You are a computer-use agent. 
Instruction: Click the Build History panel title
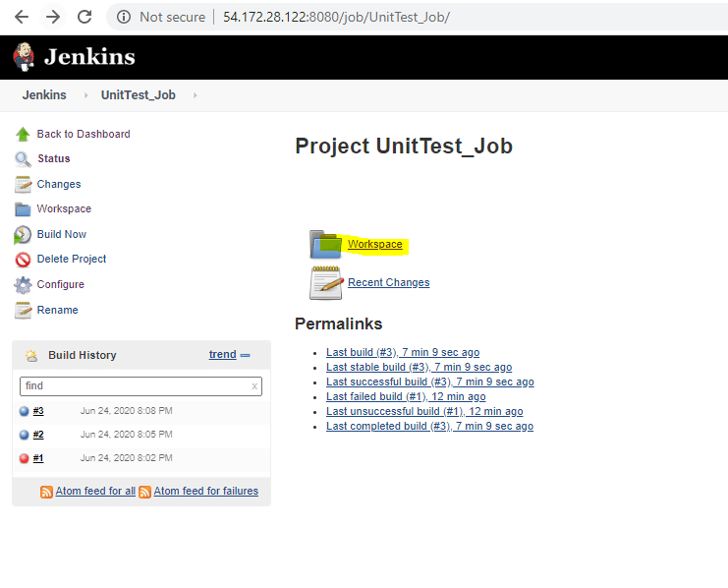83,355
